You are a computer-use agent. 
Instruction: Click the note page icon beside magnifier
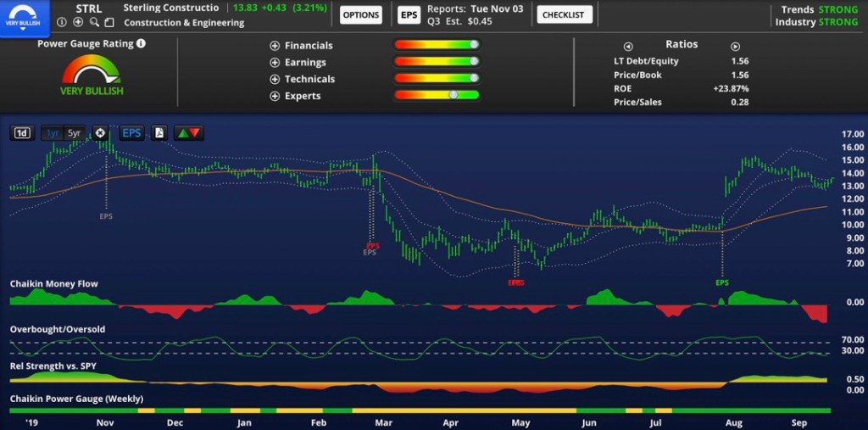click(x=108, y=22)
